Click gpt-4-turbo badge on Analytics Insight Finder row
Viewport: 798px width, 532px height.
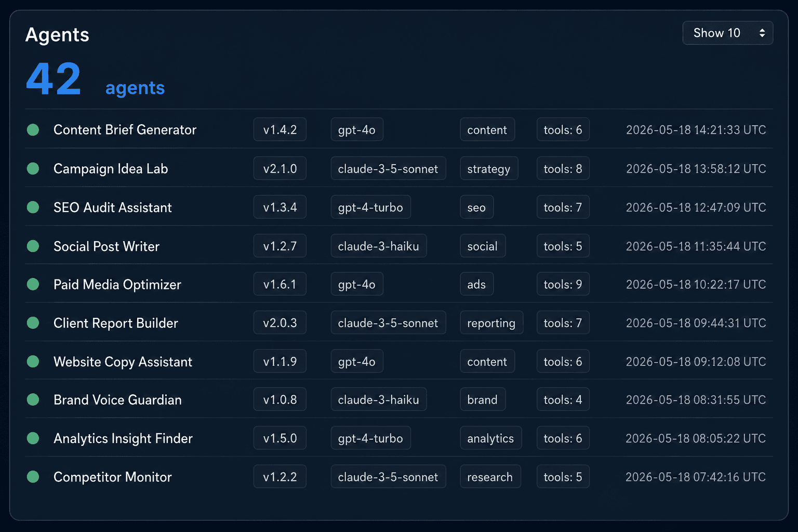371,438
